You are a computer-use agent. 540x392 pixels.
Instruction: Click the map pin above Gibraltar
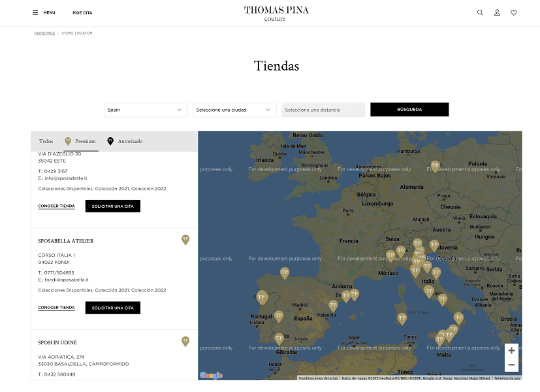click(279, 339)
